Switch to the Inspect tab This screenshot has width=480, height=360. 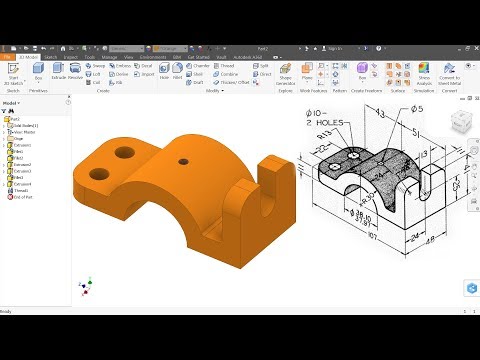(x=70, y=57)
